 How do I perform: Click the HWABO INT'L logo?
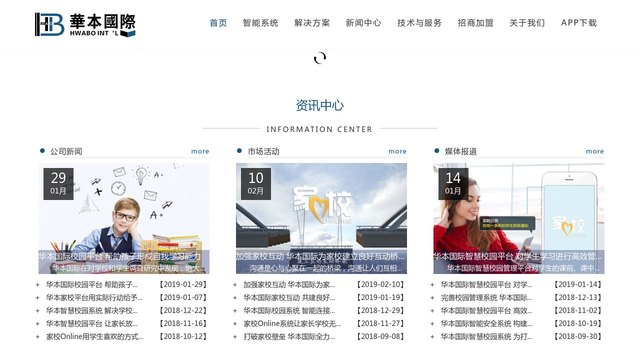click(85, 24)
